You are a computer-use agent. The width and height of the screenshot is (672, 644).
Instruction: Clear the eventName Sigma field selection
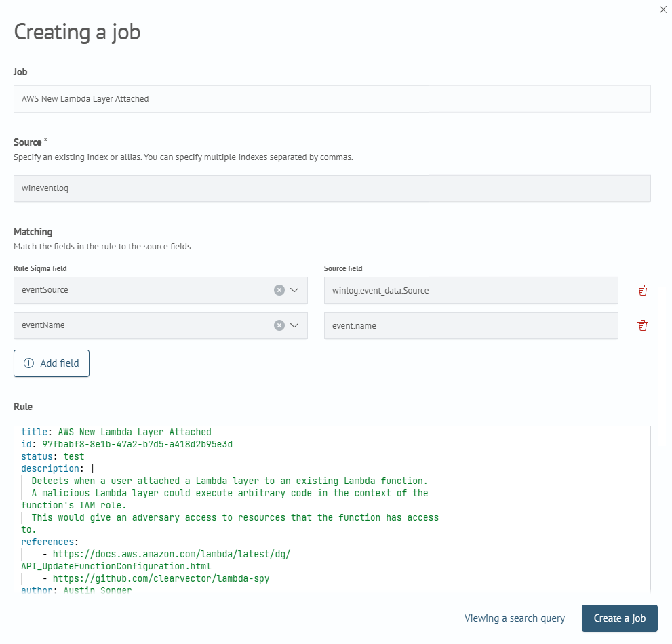(x=279, y=325)
